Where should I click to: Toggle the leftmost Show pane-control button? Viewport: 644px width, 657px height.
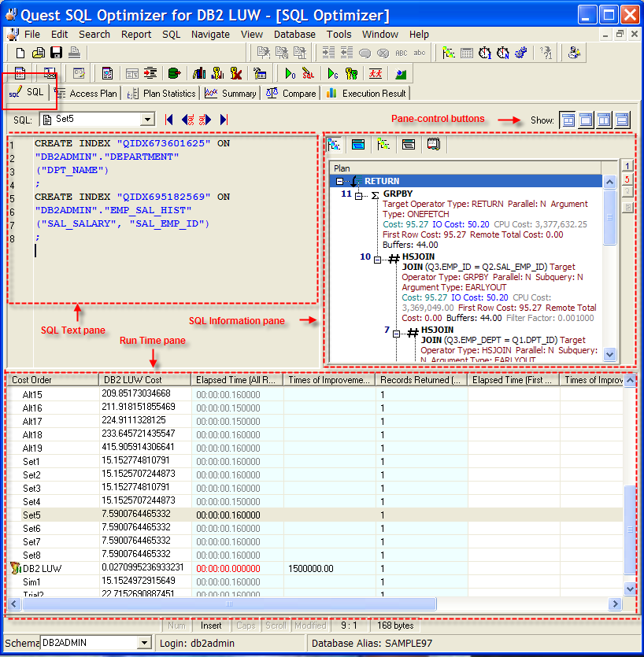pyautogui.click(x=567, y=120)
